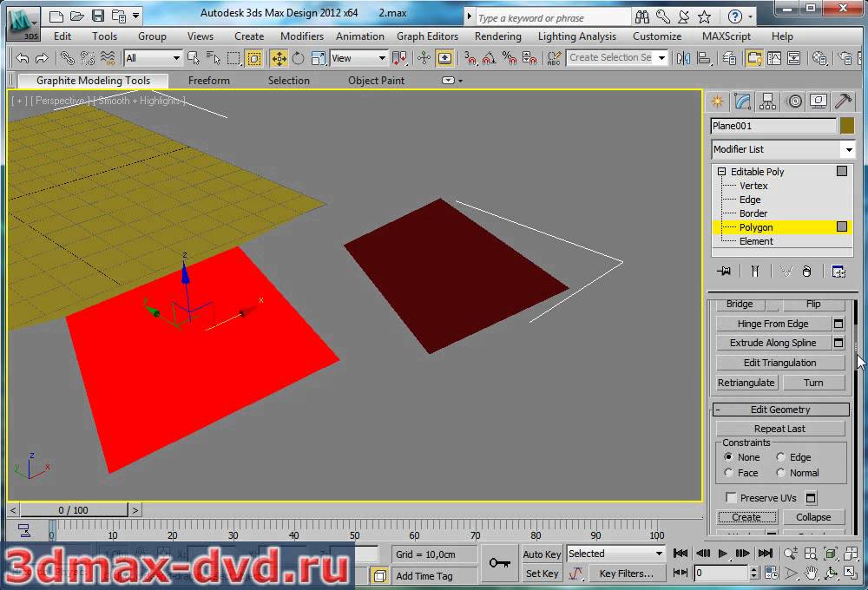Click the Set Keys key icon
868x590 pixels.
pyautogui.click(x=499, y=563)
